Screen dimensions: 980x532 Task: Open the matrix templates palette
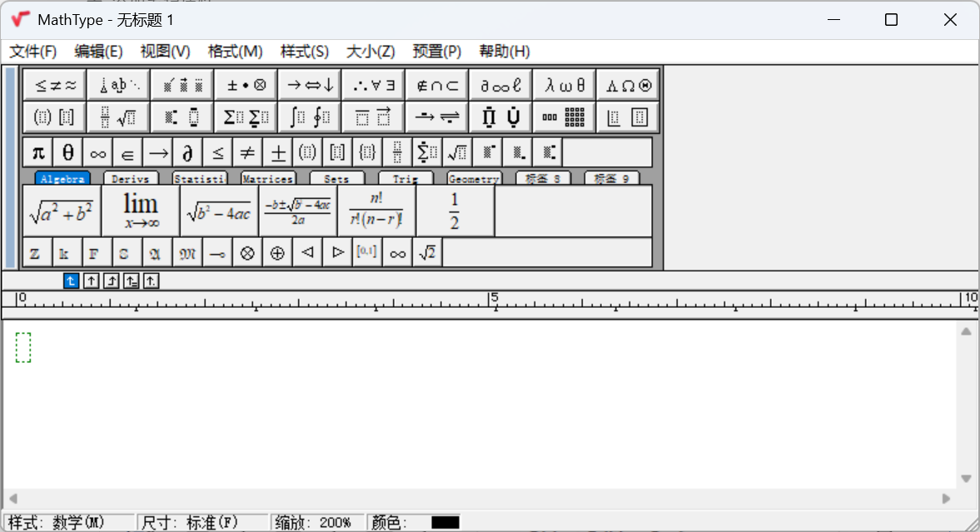[x=564, y=117]
